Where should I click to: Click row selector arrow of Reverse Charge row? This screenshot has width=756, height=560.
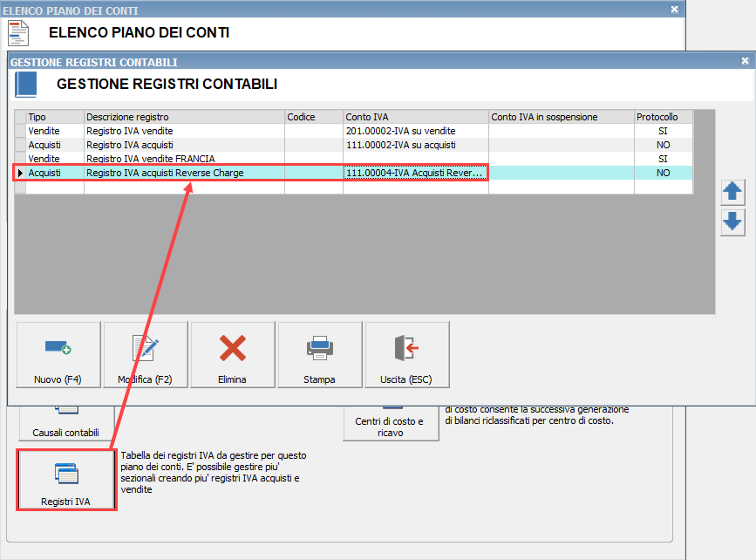coord(20,173)
